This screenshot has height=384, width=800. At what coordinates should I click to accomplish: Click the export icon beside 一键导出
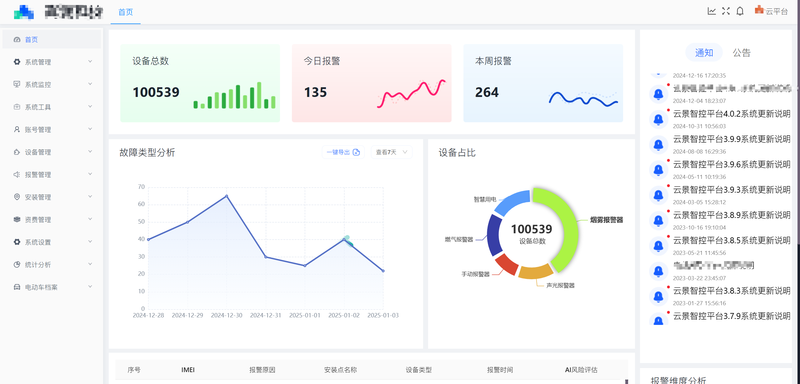point(357,152)
